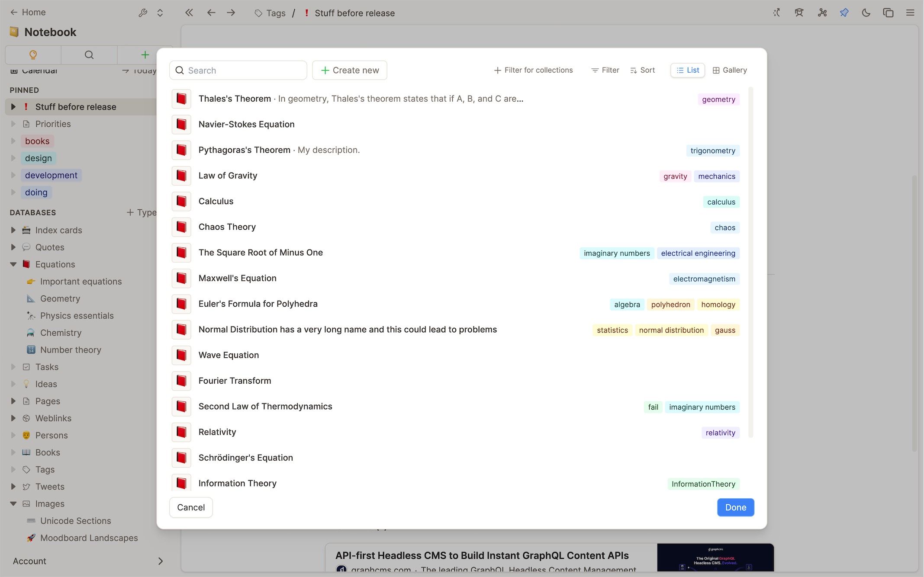
Task: Click the navigate back arrow
Action: [x=211, y=13]
